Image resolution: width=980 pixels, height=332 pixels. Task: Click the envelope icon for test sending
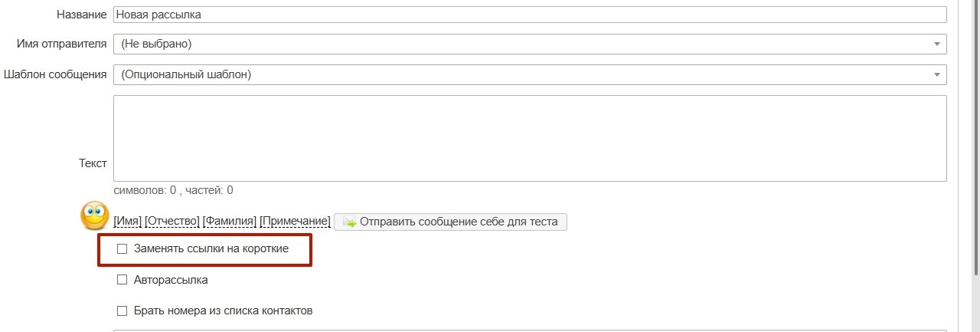(349, 222)
